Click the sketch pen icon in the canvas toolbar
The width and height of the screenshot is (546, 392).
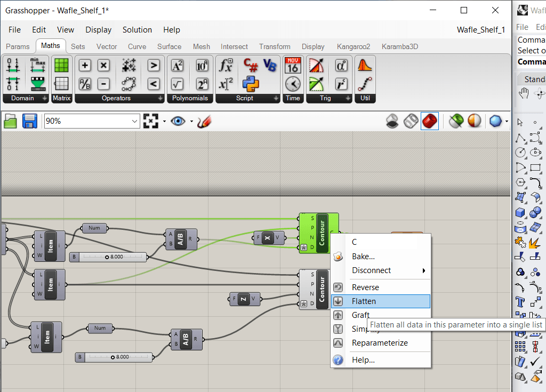coord(204,122)
